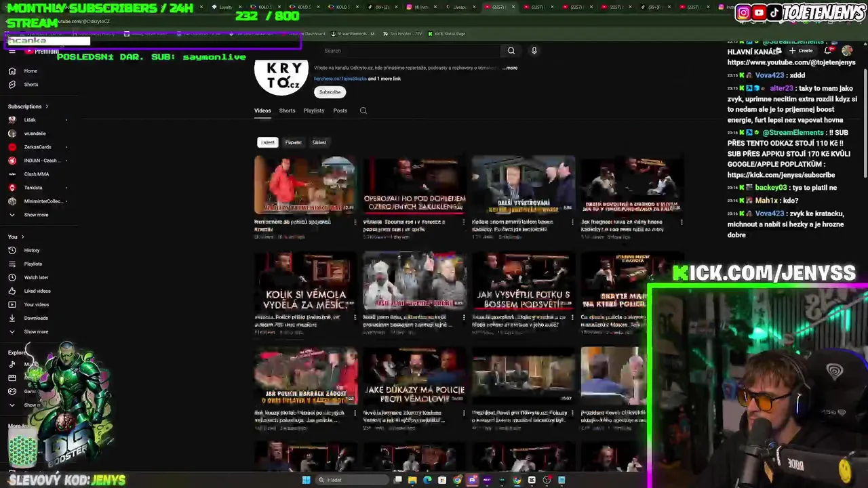Open the Lišák subscription channel

click(x=29, y=120)
